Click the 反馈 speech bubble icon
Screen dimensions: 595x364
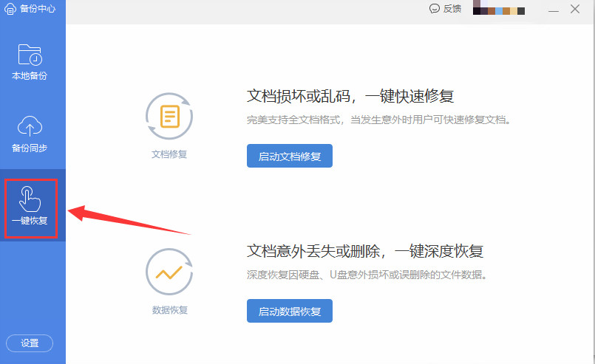pyautogui.click(x=435, y=9)
